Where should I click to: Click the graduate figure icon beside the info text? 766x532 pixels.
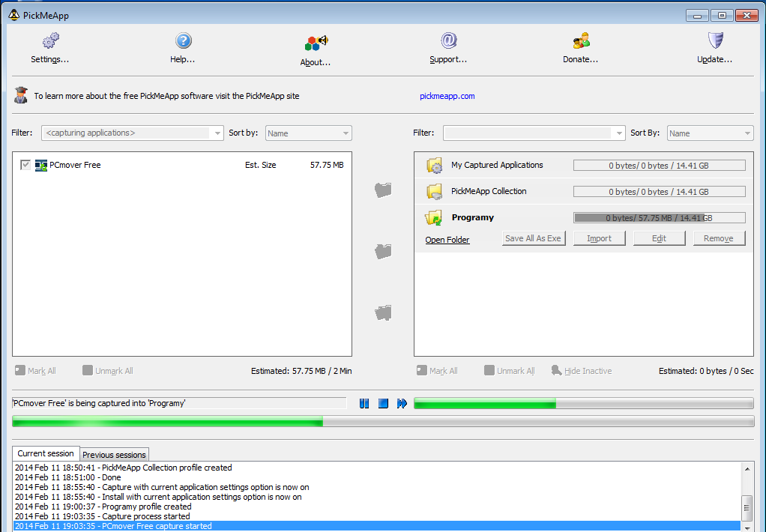pos(20,95)
